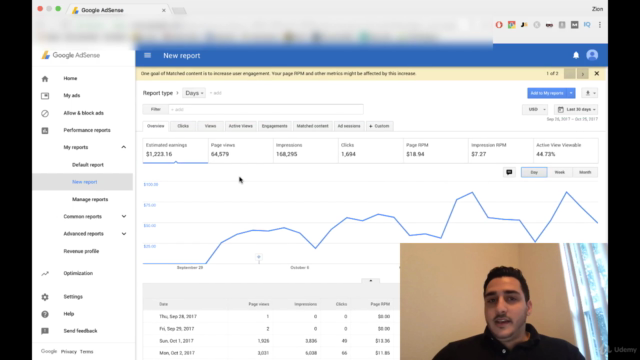Click the Filter button
640x360 pixels.
point(156,109)
